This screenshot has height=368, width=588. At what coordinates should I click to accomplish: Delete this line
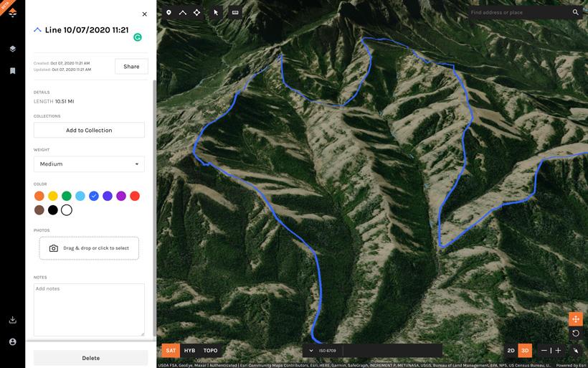click(x=91, y=358)
